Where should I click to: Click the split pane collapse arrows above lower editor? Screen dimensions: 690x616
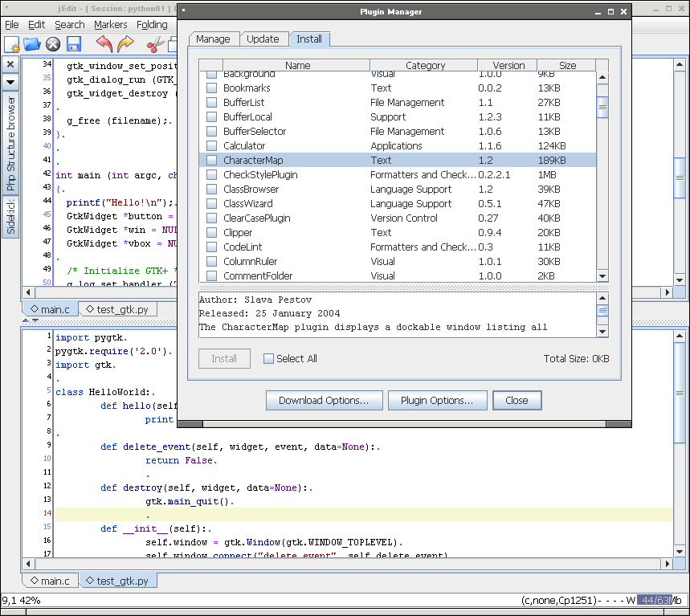click(30, 321)
